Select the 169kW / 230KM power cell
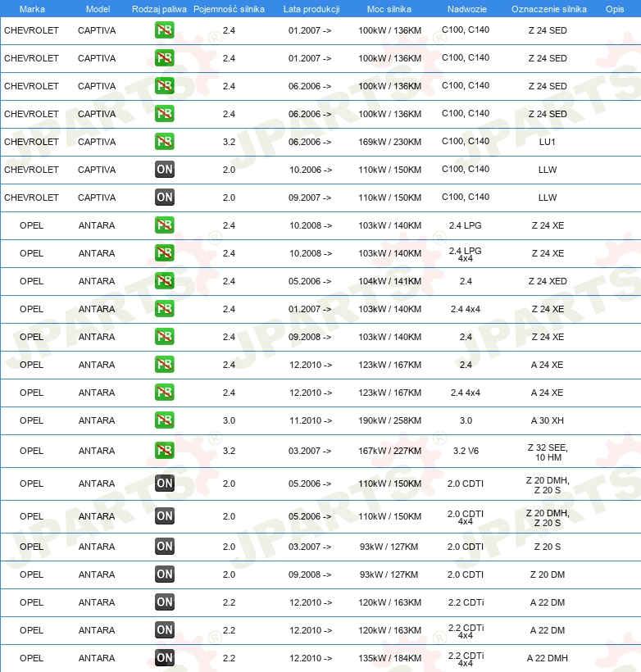The image size is (641, 672). point(389,142)
